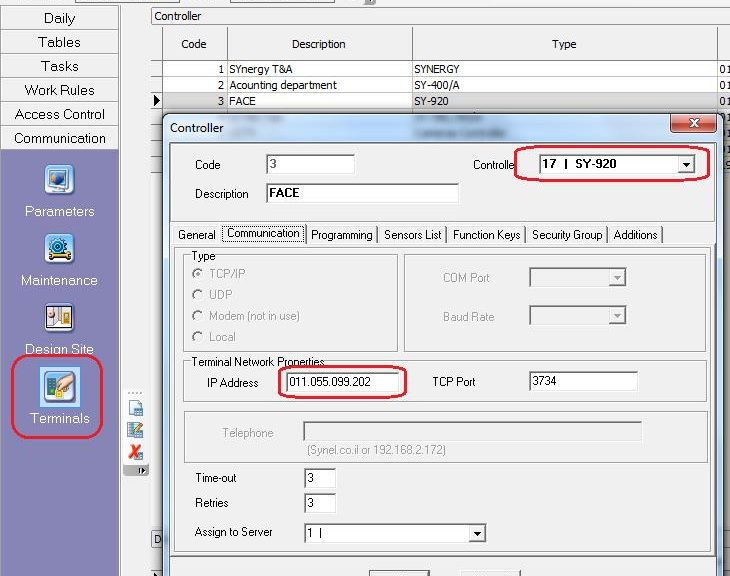The height and width of the screenshot is (576, 730).
Task: Click the edit record pencil icon
Action: point(135,430)
